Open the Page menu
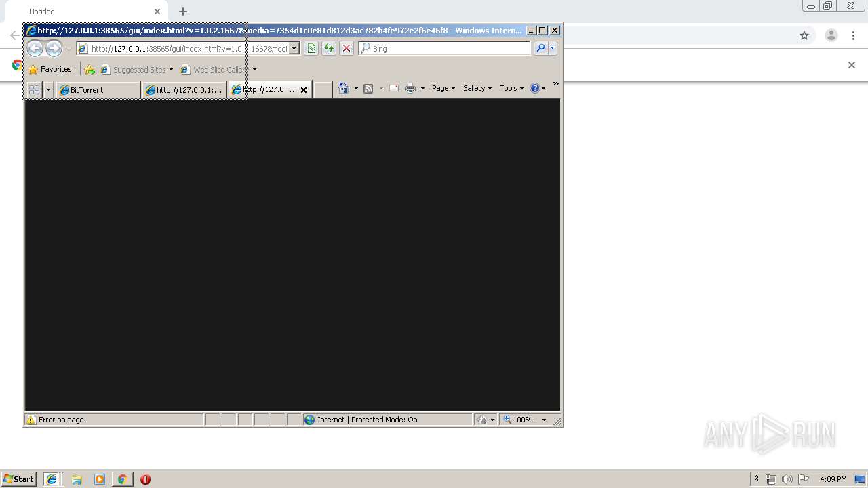Viewport: 868px width, 488px height. coord(443,88)
